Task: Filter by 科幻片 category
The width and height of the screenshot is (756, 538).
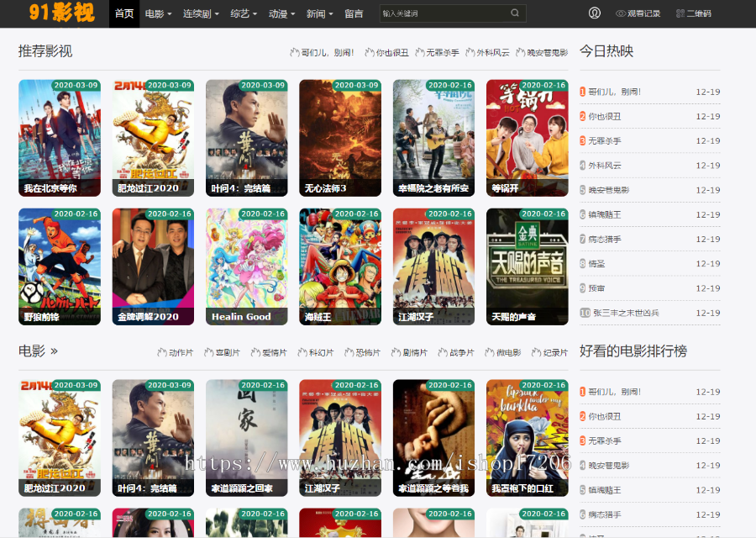Action: (315, 353)
